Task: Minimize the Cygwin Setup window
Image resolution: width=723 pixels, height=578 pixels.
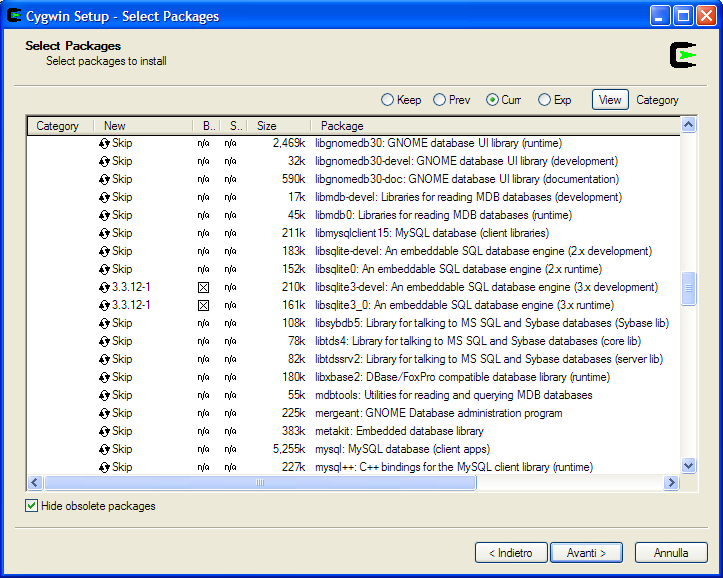Action: 660,16
